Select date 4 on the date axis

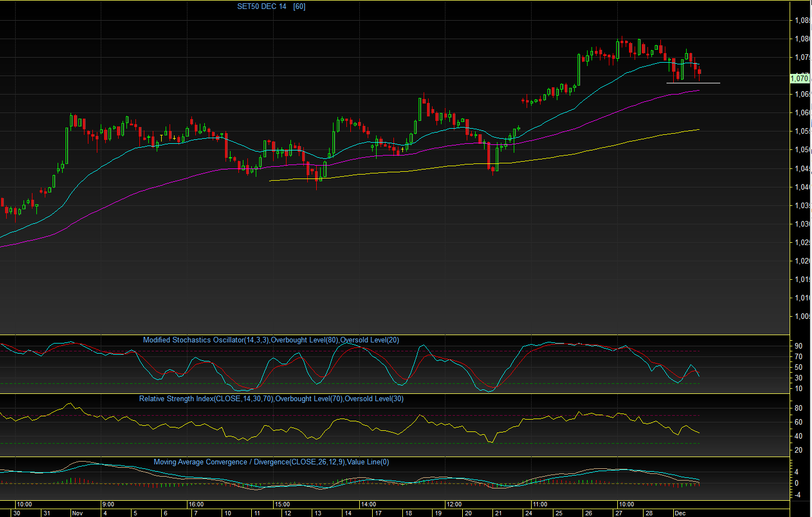105,513
